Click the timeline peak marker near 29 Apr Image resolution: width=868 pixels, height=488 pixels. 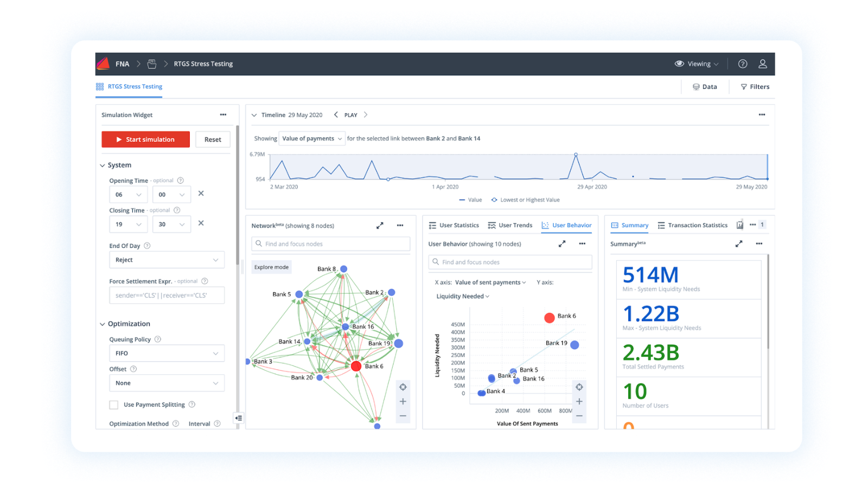pyautogui.click(x=576, y=155)
